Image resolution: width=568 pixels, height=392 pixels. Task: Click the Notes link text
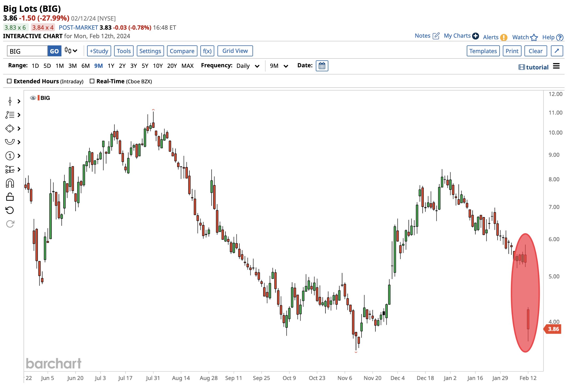422,36
